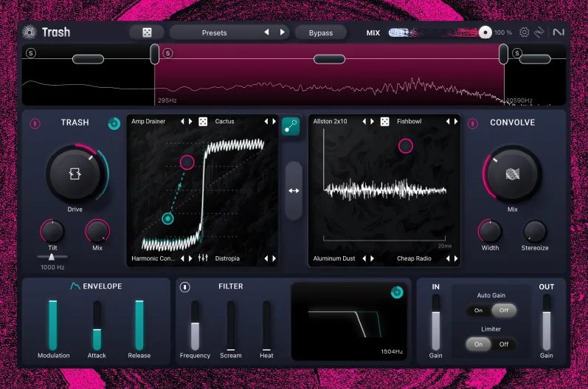Open the settings gear

click(x=525, y=32)
